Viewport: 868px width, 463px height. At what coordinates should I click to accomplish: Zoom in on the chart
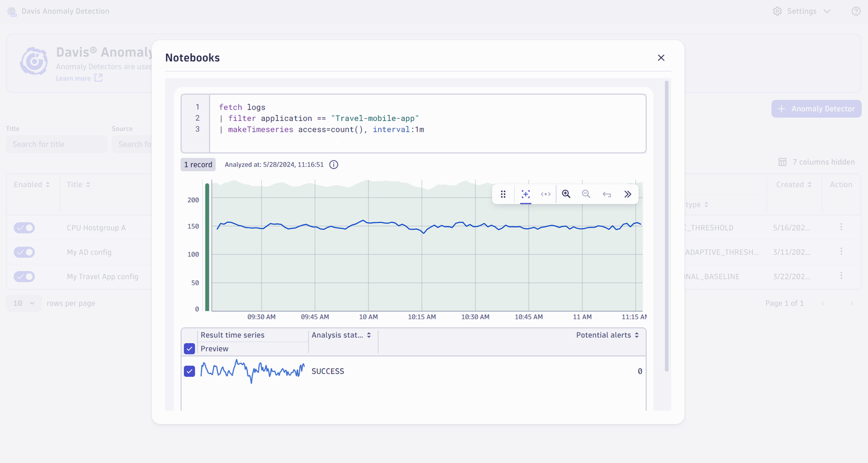pyautogui.click(x=566, y=194)
